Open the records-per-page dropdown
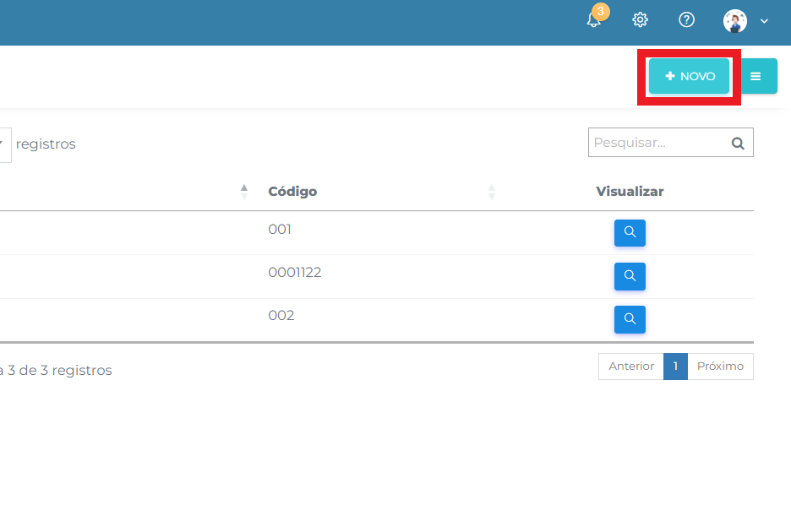Image resolution: width=791 pixels, height=532 pixels. pyautogui.click(x=4, y=144)
